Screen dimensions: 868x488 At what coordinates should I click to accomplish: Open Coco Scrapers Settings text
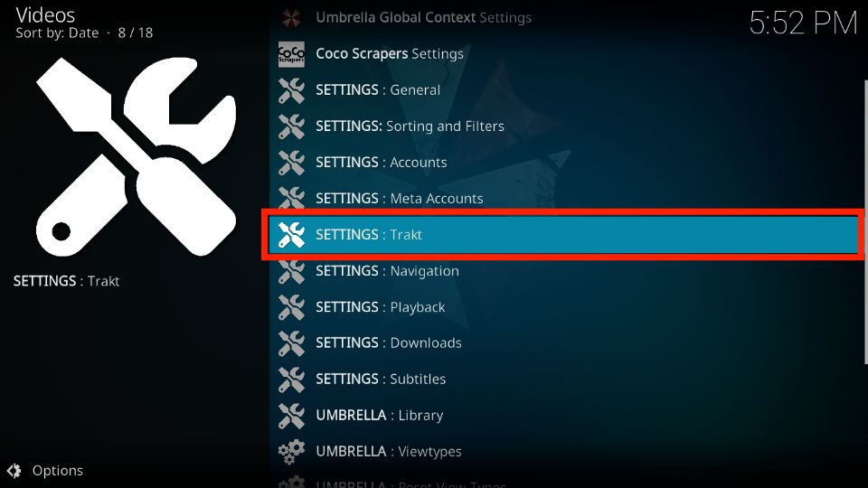click(389, 54)
